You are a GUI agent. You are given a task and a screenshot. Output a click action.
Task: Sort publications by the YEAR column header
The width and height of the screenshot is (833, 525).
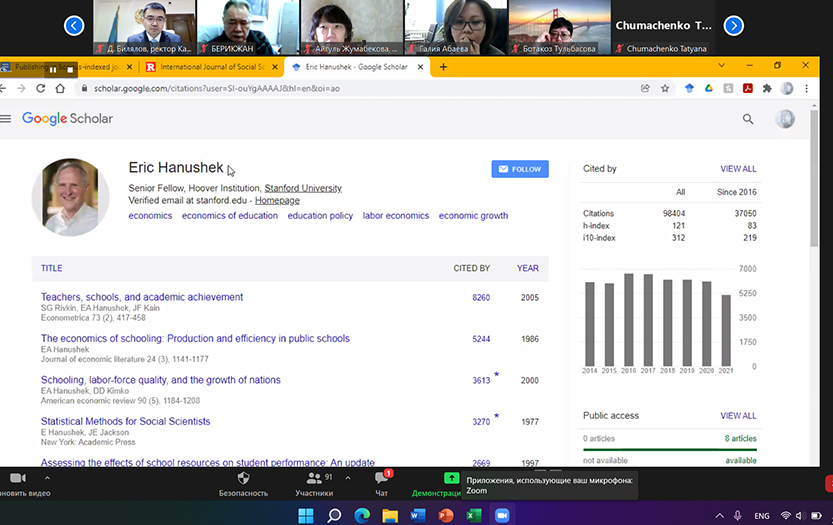point(527,268)
